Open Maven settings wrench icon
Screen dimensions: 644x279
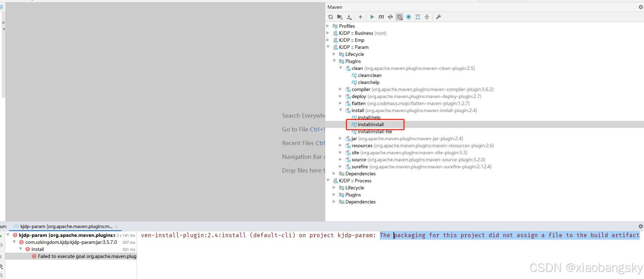pos(438,17)
